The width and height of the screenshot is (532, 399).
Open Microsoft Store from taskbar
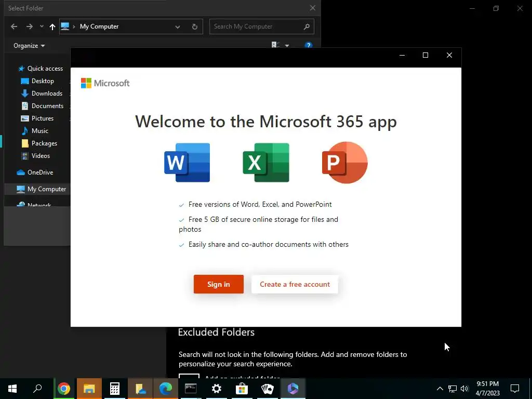[242, 389]
